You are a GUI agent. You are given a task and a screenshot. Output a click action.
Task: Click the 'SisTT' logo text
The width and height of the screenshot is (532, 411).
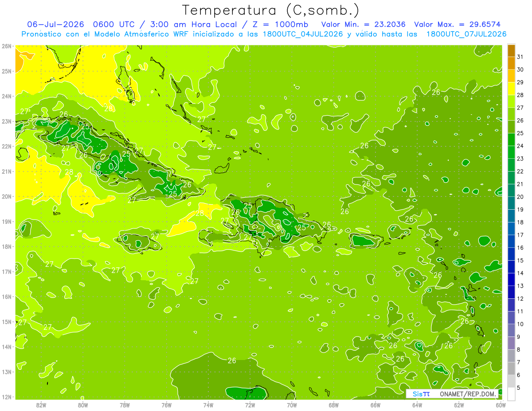(x=421, y=394)
